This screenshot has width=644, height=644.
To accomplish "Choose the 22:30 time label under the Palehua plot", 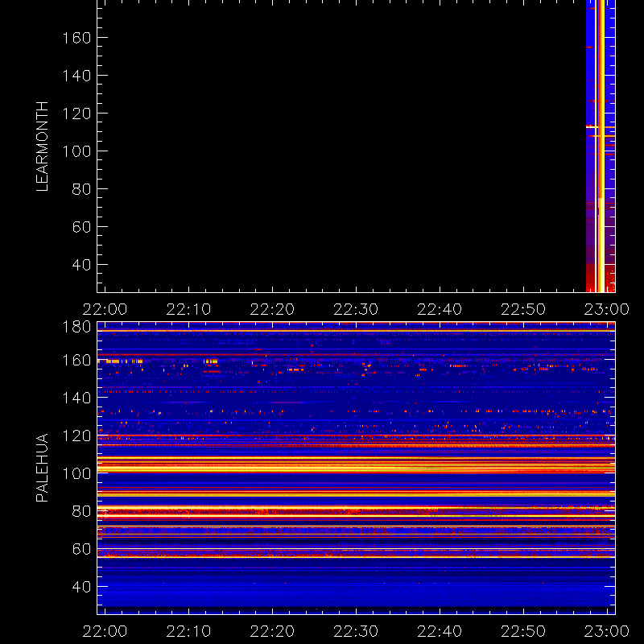I will pyautogui.click(x=356, y=631).
